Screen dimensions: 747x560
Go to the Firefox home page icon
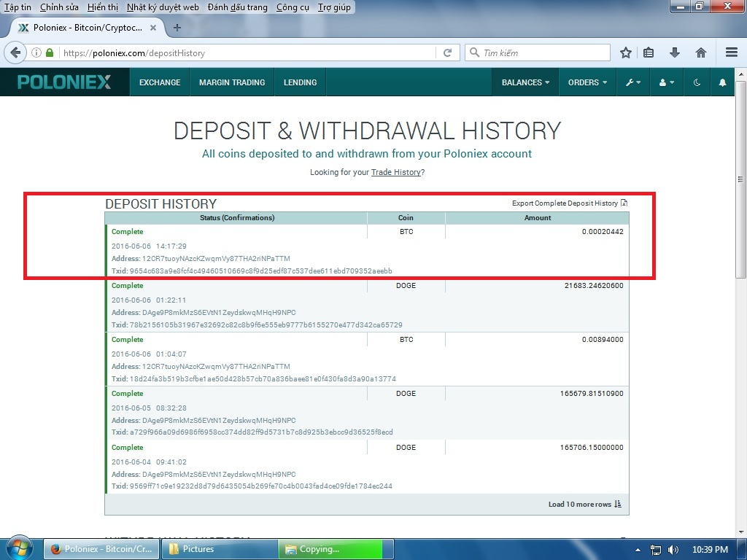tap(701, 52)
